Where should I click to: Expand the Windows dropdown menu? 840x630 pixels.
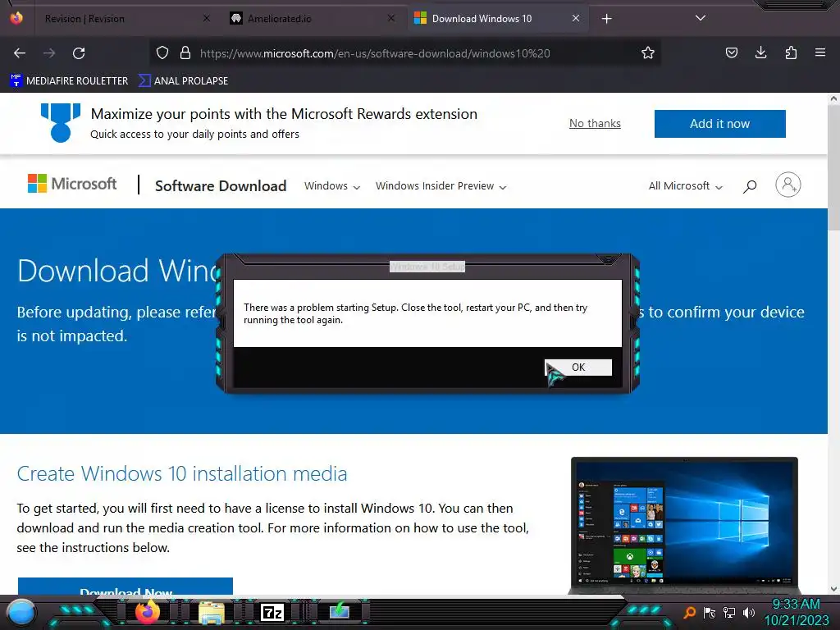pos(332,186)
